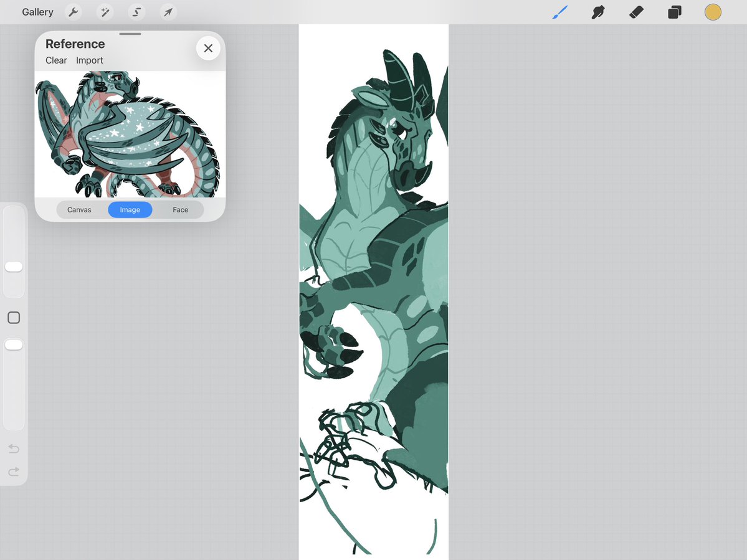Screen dimensions: 747x560
Task: Select the Eraser tool
Action: [x=637, y=12]
